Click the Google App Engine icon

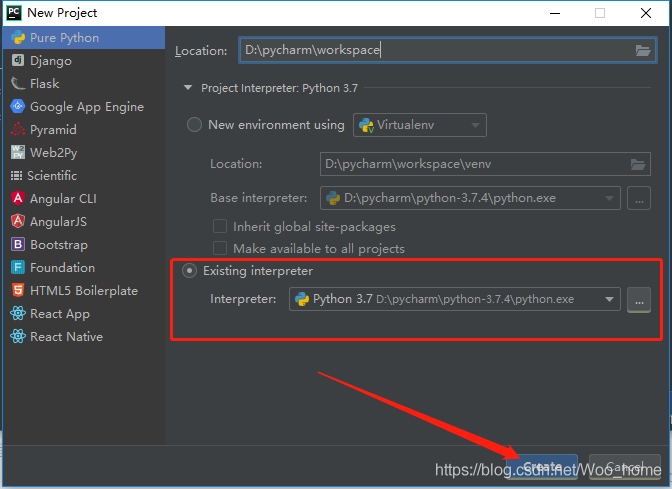(18, 106)
